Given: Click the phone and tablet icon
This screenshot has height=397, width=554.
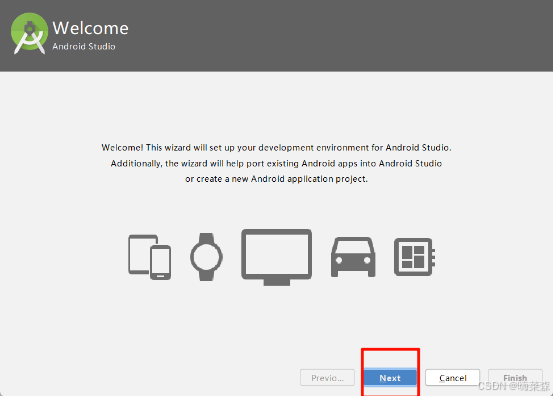Looking at the screenshot, I should point(149,257).
